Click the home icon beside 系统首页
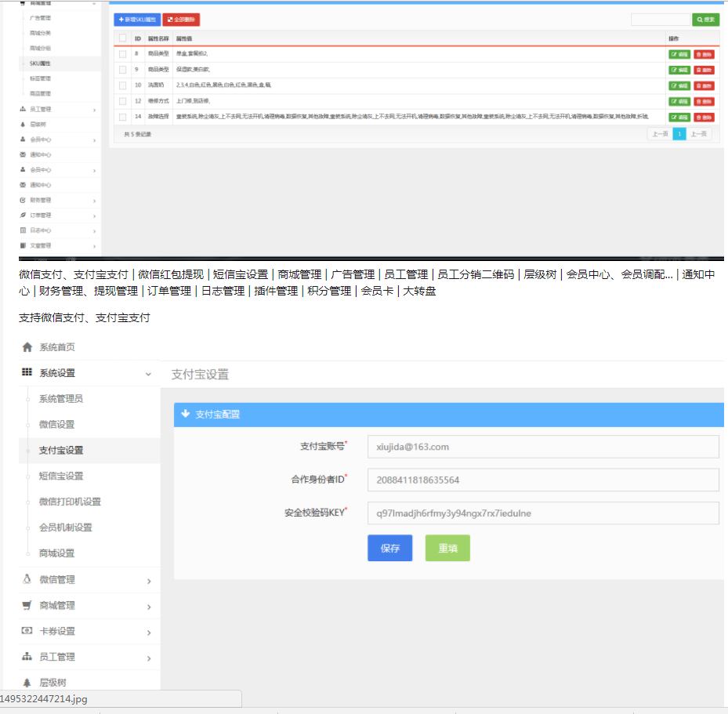This screenshot has width=728, height=714. pyautogui.click(x=27, y=347)
